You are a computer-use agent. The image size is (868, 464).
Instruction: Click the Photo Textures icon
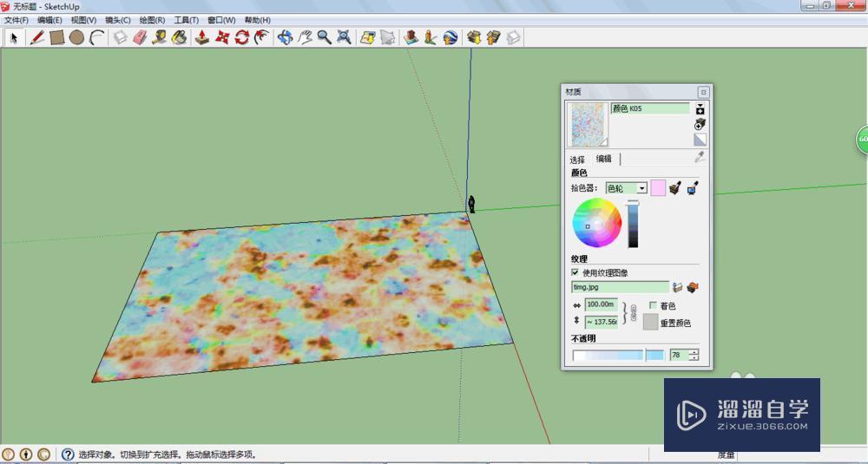coord(431,37)
